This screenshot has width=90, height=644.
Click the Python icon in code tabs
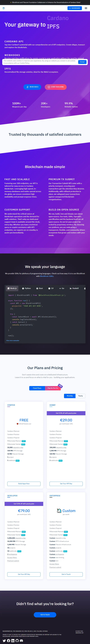coord(23,288)
